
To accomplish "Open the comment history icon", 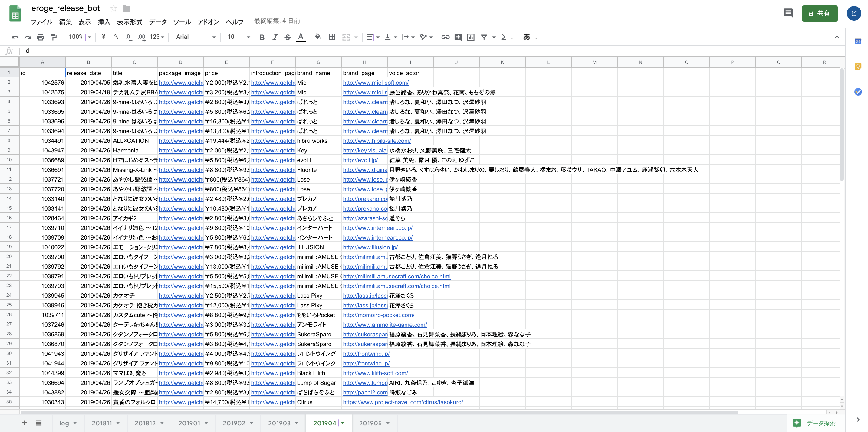I will coord(788,13).
